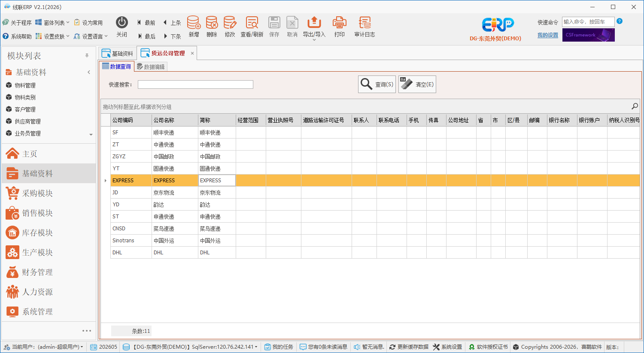Click 软件授权证书 in status bar

(488, 347)
